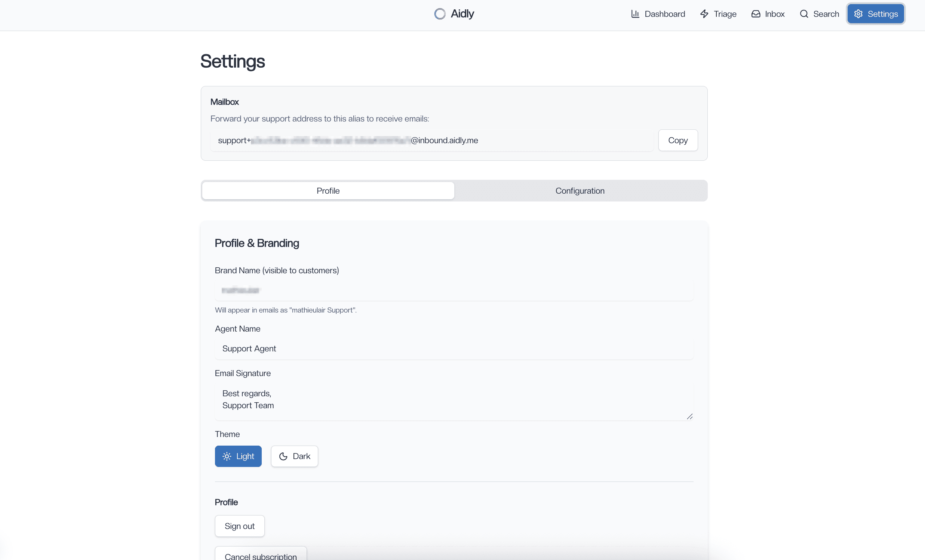Viewport: 925px width, 560px height.
Task: Click the sun icon on the Light button
Action: (x=227, y=456)
